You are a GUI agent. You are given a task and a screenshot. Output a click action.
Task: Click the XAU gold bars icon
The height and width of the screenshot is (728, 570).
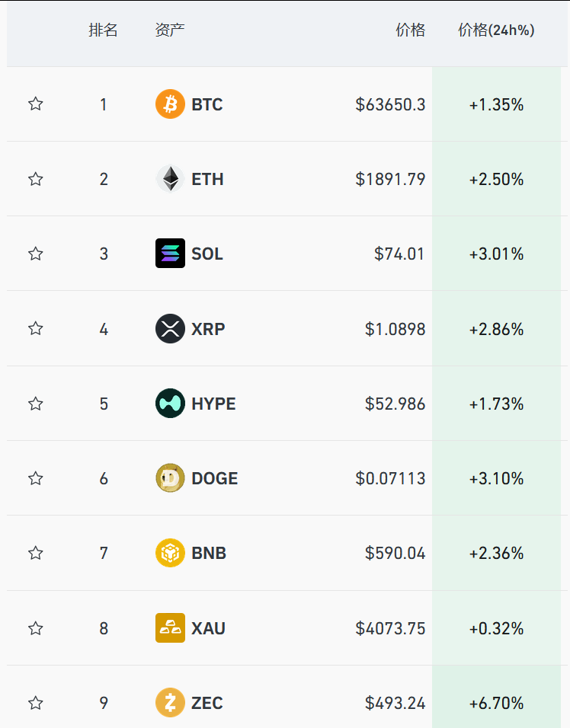coord(170,628)
